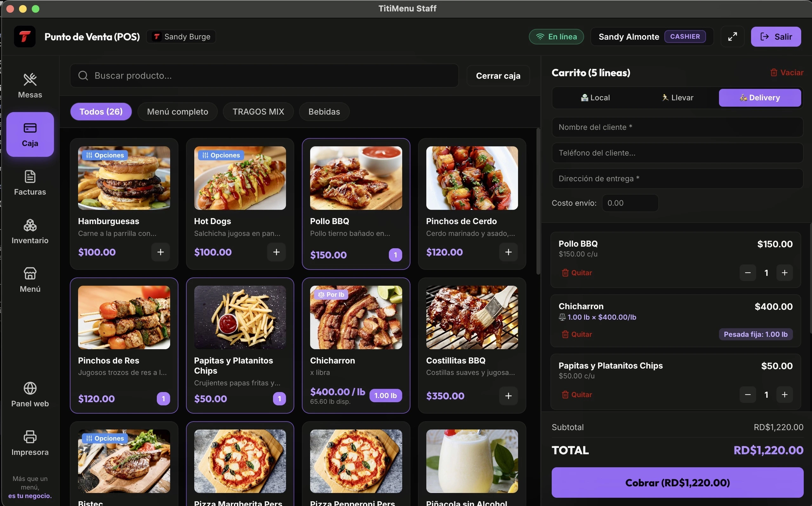Toggle fullscreen with the expand arrows icon
The image size is (812, 506).
pyautogui.click(x=732, y=37)
